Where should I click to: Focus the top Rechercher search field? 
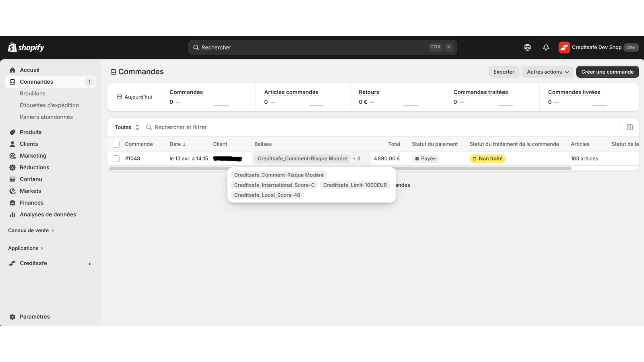(322, 47)
